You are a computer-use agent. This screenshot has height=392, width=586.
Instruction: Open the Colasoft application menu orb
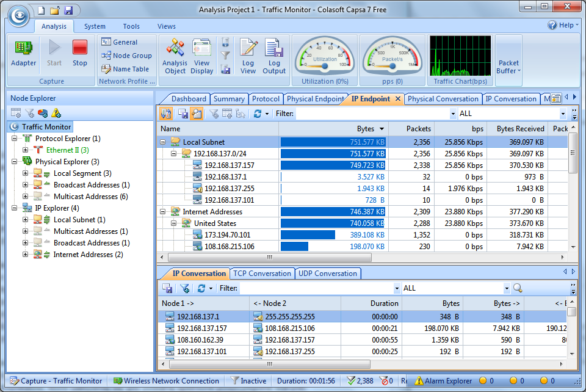tap(19, 16)
